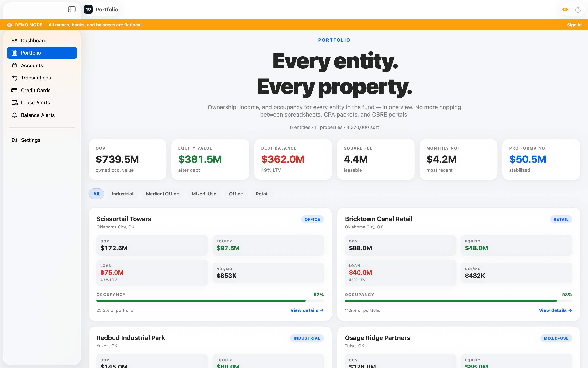Toggle the sidebar panel icon

point(72,10)
